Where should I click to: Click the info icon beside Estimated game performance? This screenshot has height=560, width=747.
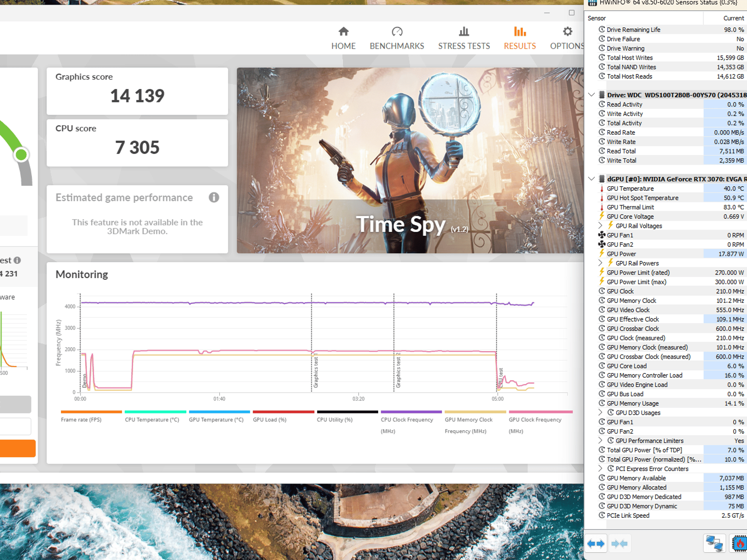[214, 198]
